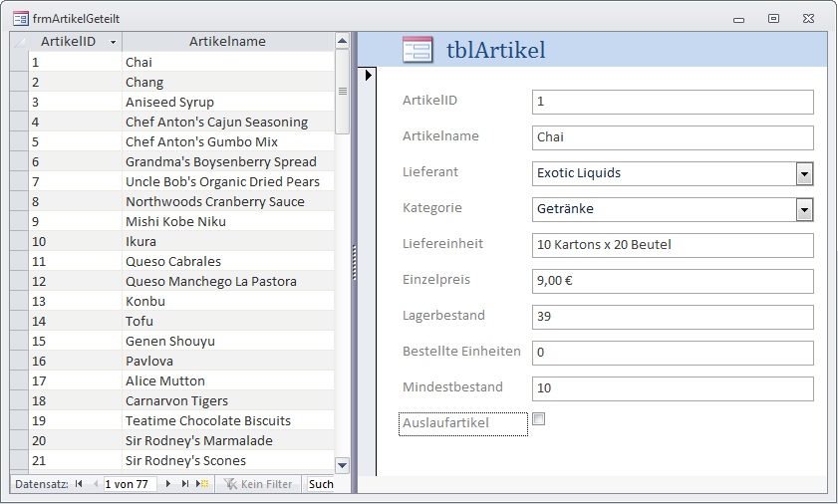Click the Liefereinheit text field
This screenshot has width=838, height=504.
673,245
